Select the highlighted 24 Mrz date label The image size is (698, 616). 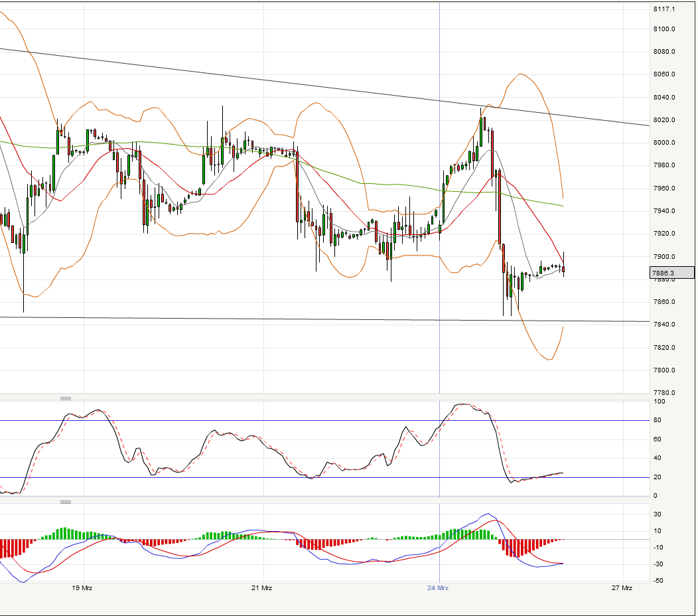(x=438, y=588)
